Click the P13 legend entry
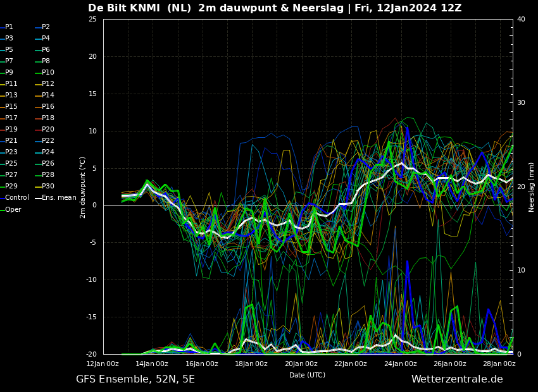 point(9,95)
